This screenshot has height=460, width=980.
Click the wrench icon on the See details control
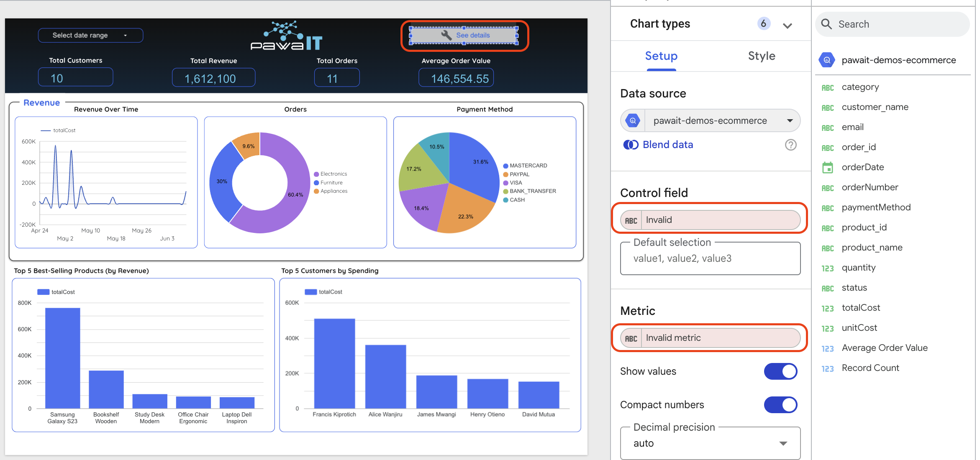click(446, 35)
